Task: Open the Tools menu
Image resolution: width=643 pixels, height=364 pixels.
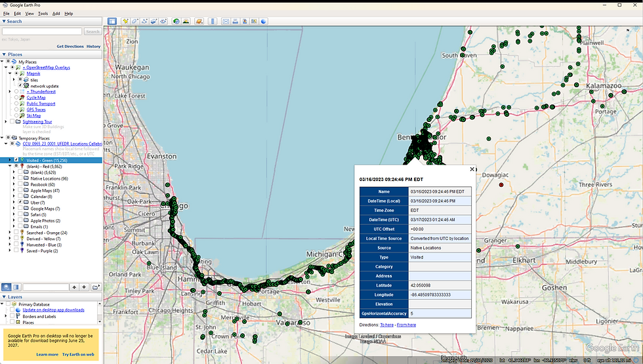Action: [x=43, y=14]
